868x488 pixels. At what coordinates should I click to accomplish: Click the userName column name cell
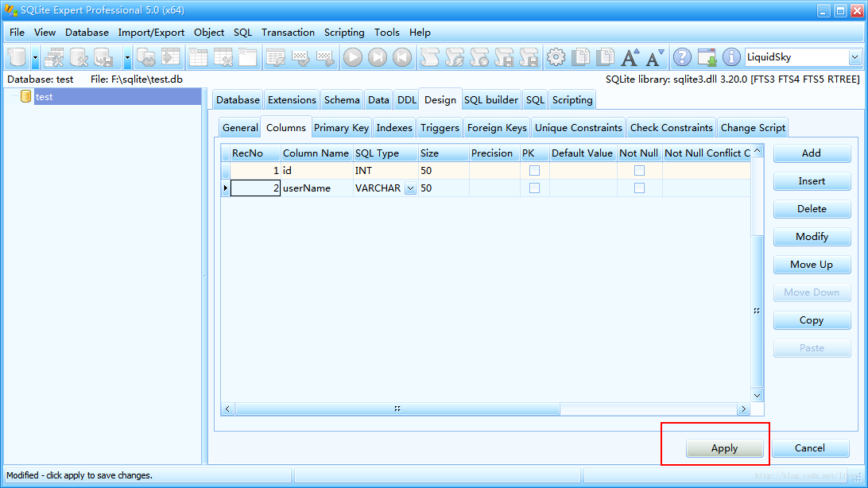tap(316, 188)
